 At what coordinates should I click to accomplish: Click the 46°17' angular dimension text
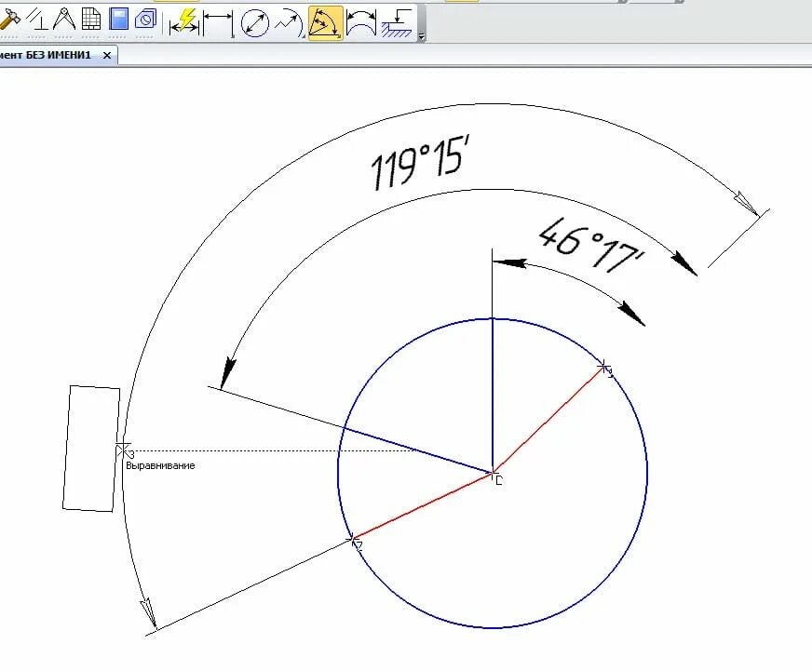[591, 246]
